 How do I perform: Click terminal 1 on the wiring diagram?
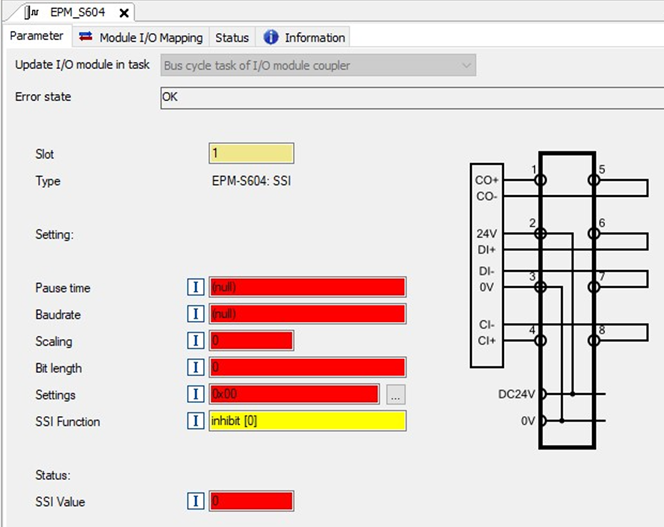[x=541, y=180]
